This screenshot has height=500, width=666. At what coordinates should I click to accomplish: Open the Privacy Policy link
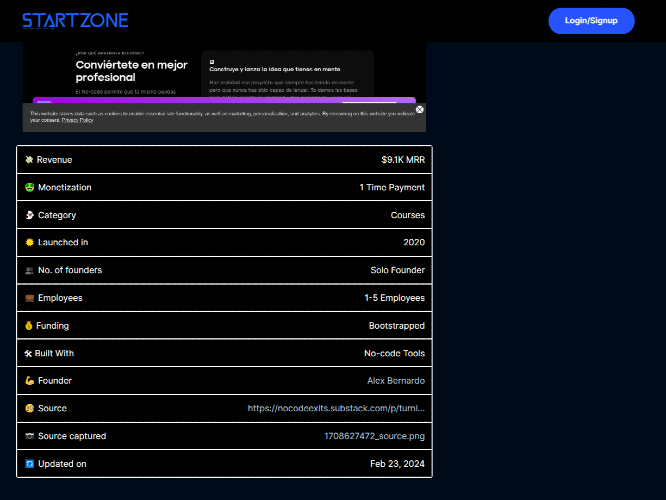[x=77, y=120]
